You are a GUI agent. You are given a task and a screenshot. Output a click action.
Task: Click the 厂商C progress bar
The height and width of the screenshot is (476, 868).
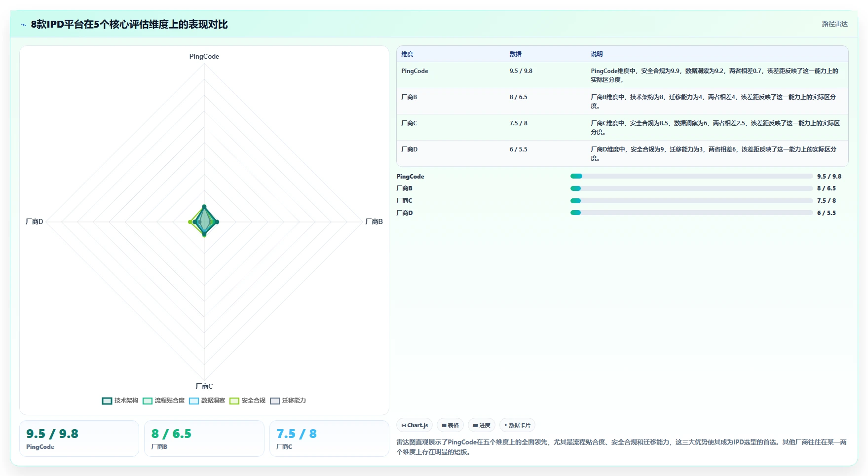(x=691, y=201)
